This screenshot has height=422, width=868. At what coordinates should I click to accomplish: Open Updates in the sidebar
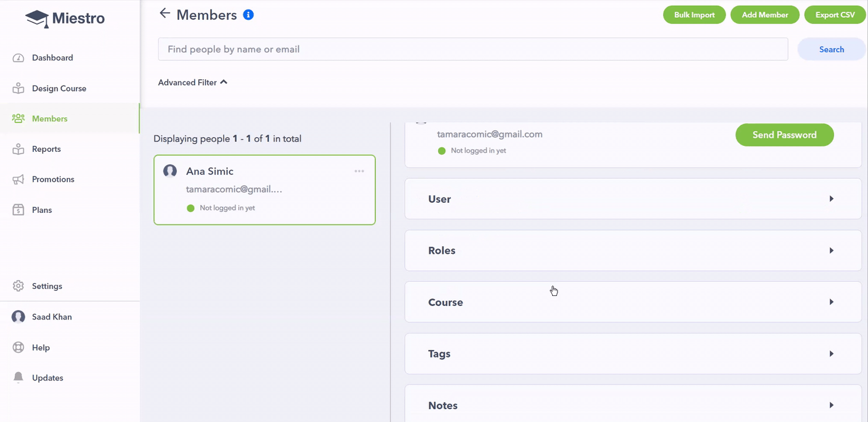pyautogui.click(x=47, y=378)
